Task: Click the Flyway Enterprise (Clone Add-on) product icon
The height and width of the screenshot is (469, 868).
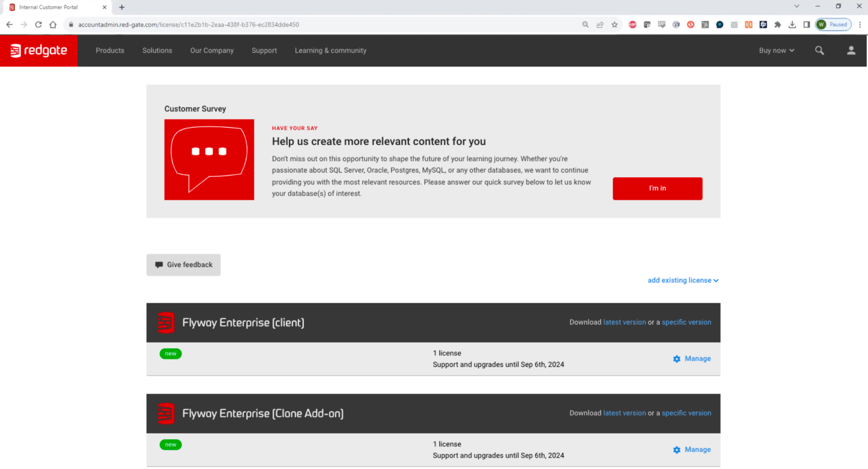Action: (x=166, y=413)
